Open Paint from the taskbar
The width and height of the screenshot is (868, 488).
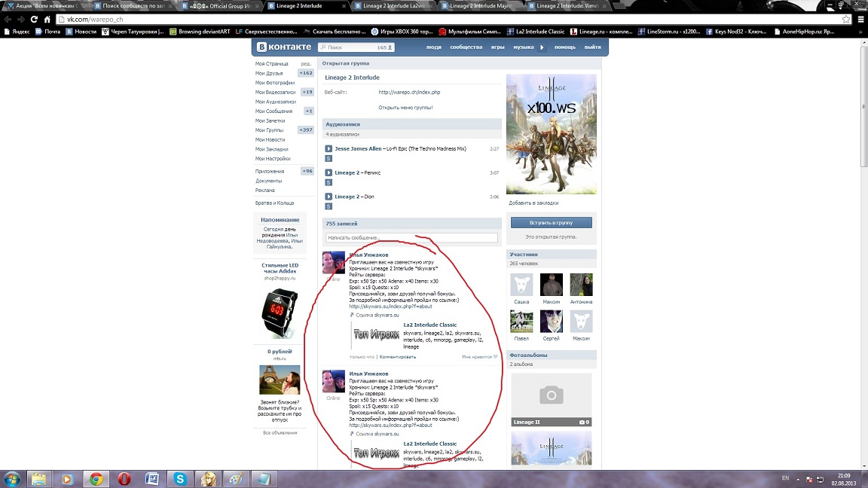click(x=237, y=479)
